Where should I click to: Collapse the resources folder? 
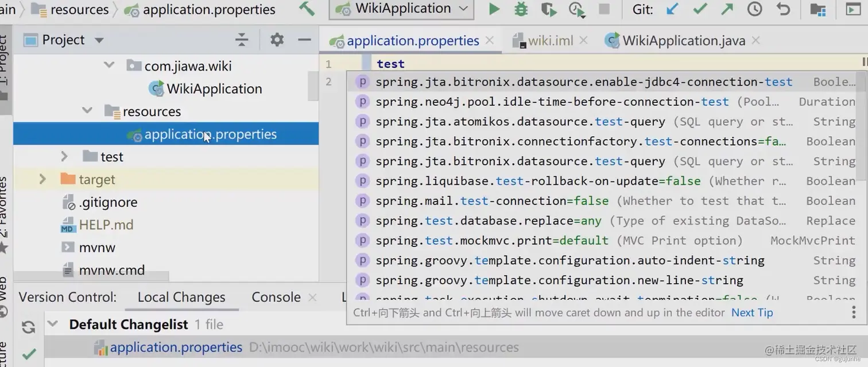(x=87, y=111)
